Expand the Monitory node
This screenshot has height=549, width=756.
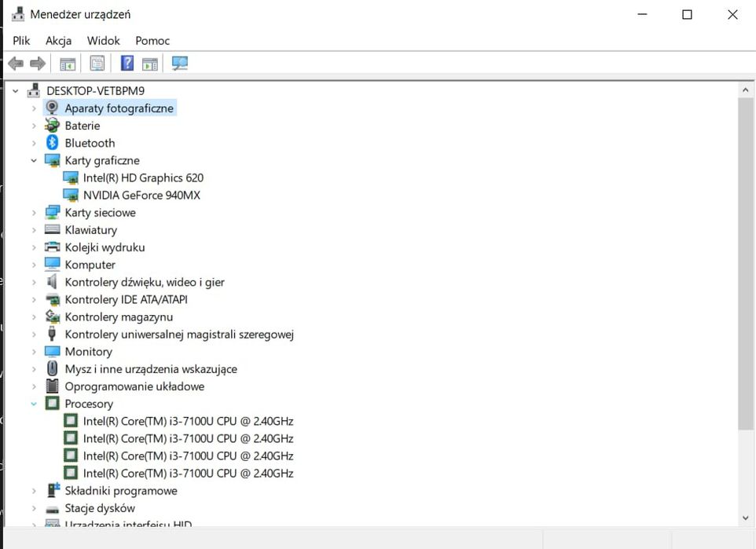[34, 351]
